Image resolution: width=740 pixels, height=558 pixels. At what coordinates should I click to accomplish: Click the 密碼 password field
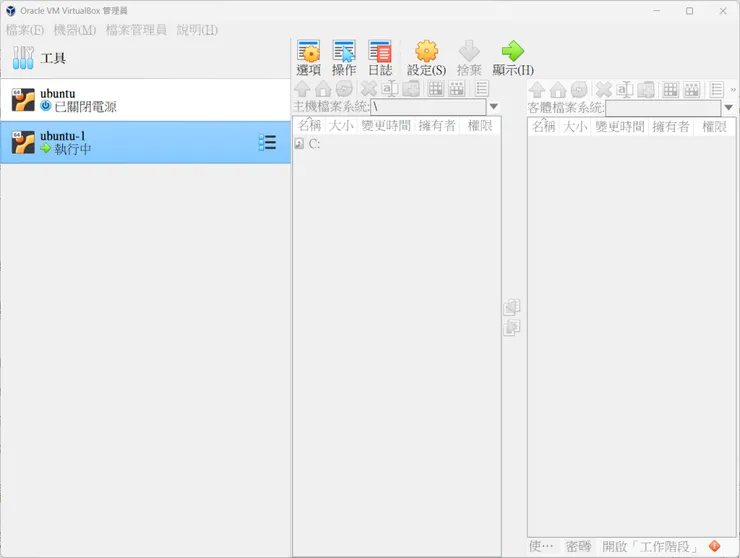coord(579,546)
